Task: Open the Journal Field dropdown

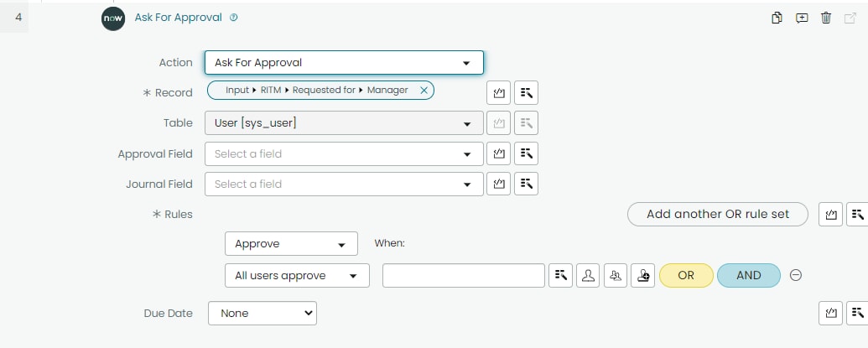Action: (x=344, y=184)
